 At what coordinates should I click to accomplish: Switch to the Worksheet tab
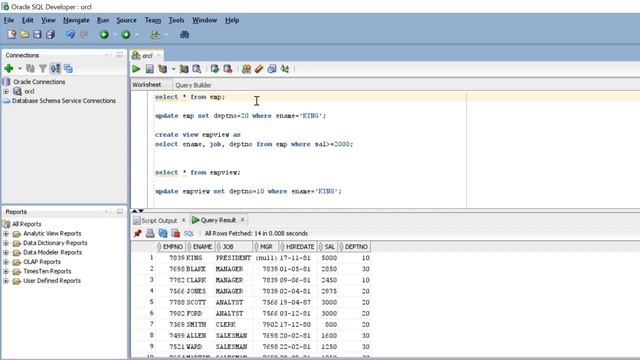(x=147, y=85)
